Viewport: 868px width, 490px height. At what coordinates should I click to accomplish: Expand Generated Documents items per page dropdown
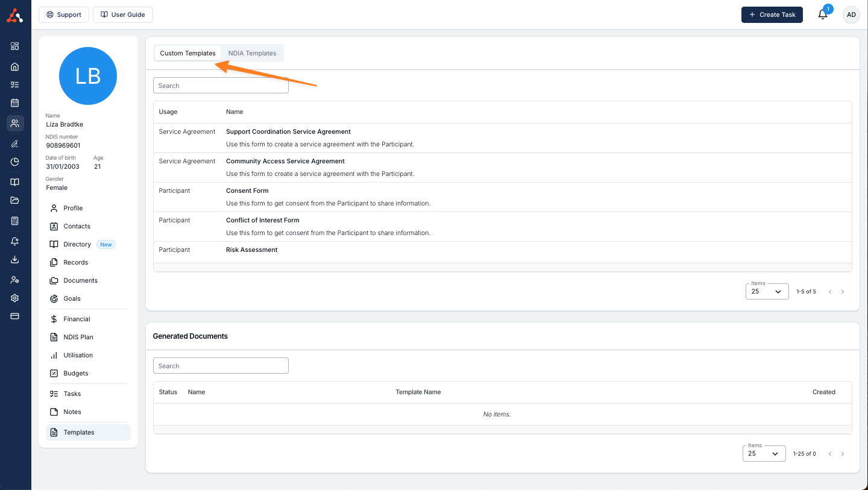tap(764, 454)
